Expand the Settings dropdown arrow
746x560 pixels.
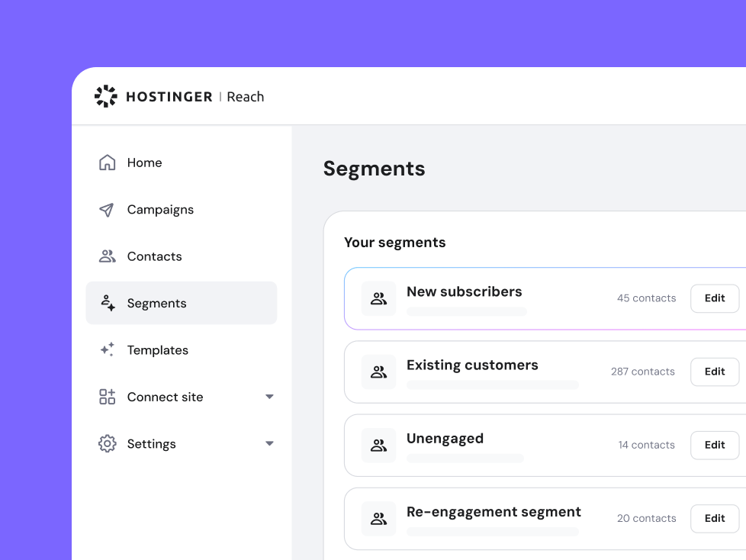(x=269, y=443)
